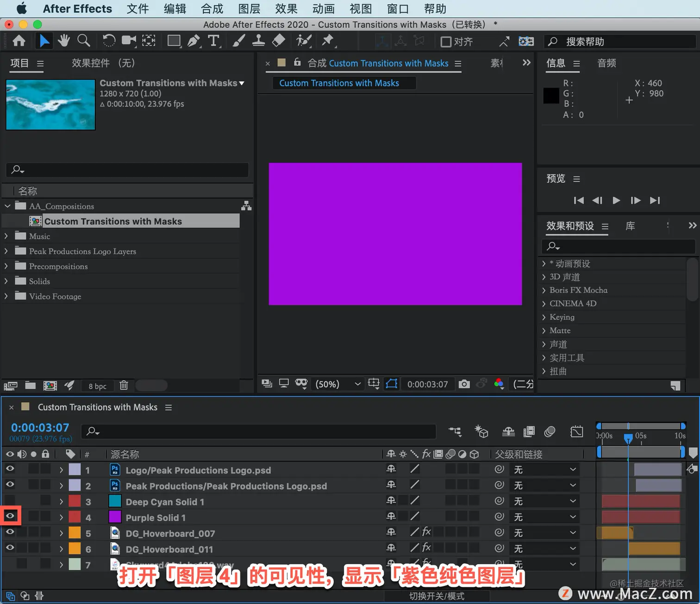Show the Deep Cyan Solid 1 layer
The height and width of the screenshot is (604, 700).
10,500
